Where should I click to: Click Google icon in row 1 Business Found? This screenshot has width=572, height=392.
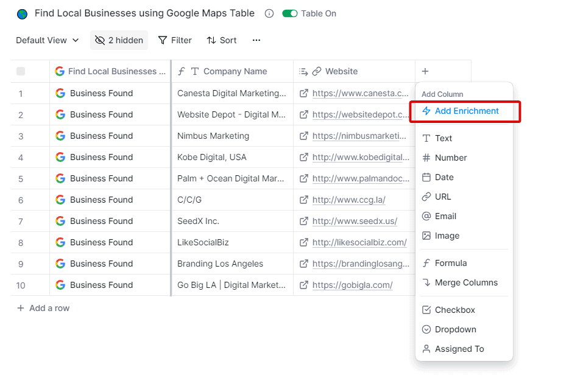tap(60, 93)
